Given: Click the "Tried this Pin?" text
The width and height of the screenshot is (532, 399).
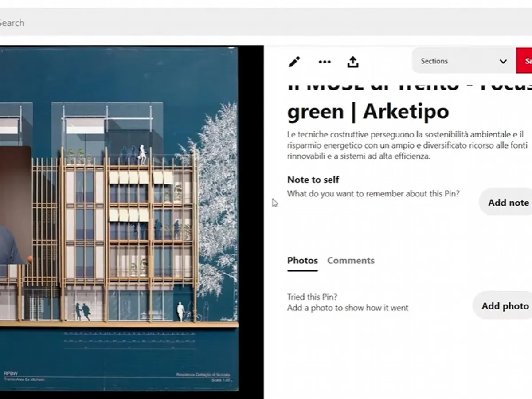Looking at the screenshot, I should pos(312,297).
